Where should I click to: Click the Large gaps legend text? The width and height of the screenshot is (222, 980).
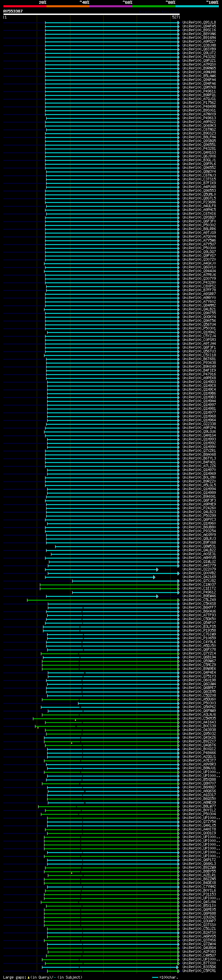(x=43, y=977)
